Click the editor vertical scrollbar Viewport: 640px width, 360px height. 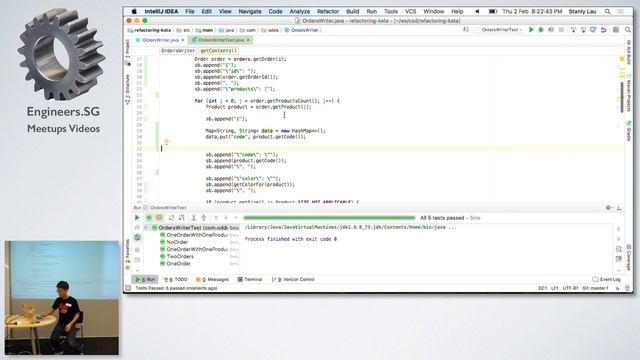(x=622, y=97)
